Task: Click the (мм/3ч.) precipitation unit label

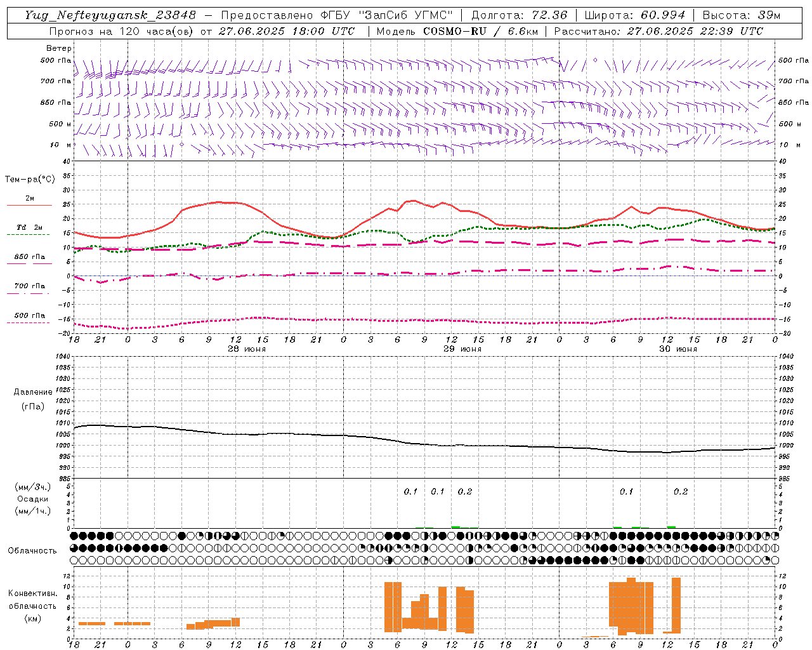Action: point(33,487)
